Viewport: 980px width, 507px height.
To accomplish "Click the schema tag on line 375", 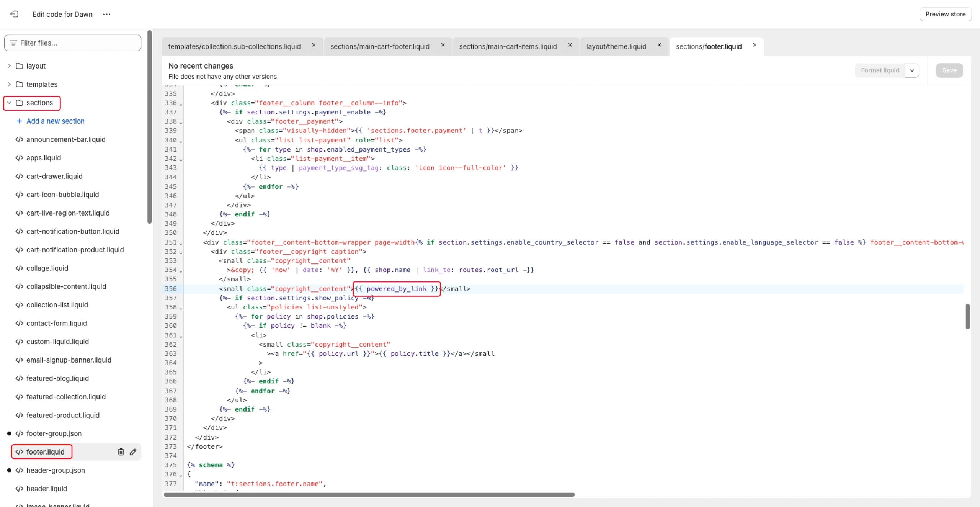I will pyautogui.click(x=211, y=465).
